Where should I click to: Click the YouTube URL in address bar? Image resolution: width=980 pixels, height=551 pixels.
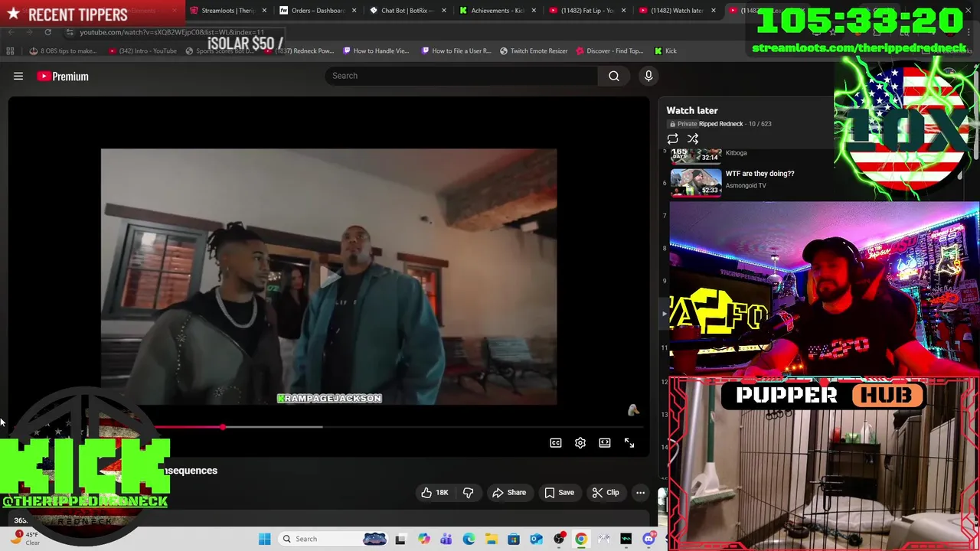click(x=171, y=32)
